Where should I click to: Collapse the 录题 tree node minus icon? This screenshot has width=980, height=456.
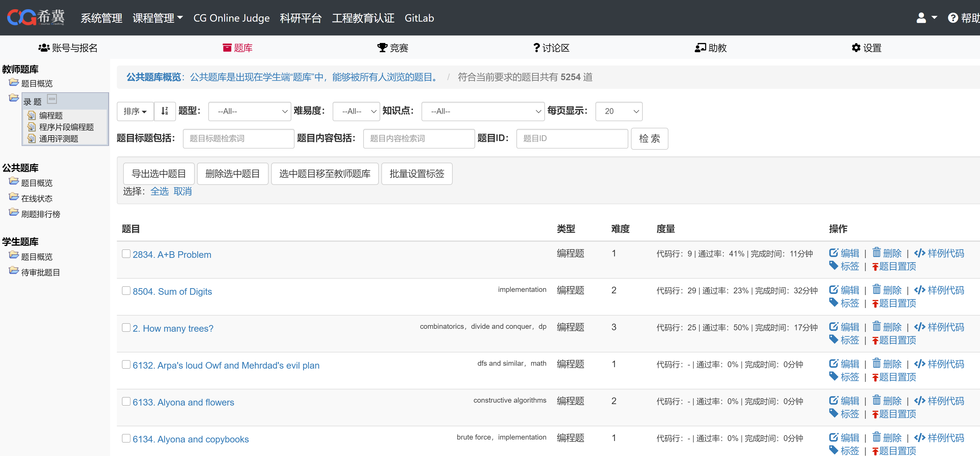(52, 99)
